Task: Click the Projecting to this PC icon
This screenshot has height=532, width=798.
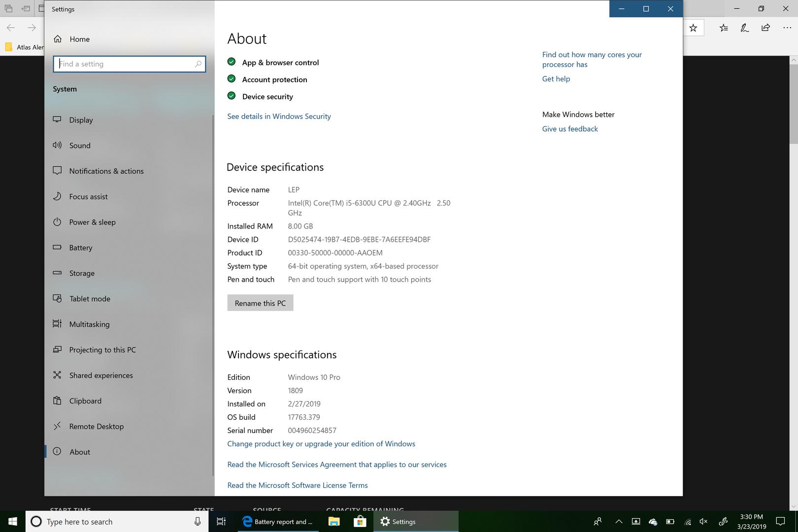Action: pos(57,349)
